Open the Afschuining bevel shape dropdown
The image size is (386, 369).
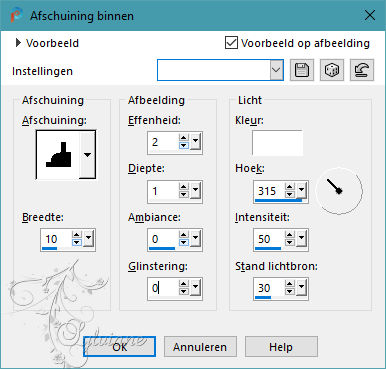point(87,155)
